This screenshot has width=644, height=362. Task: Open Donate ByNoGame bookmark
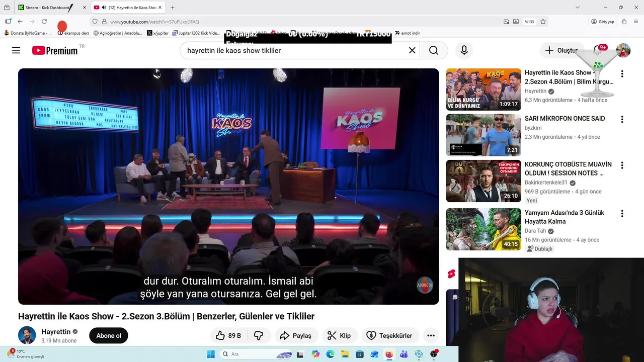pyautogui.click(x=28, y=33)
